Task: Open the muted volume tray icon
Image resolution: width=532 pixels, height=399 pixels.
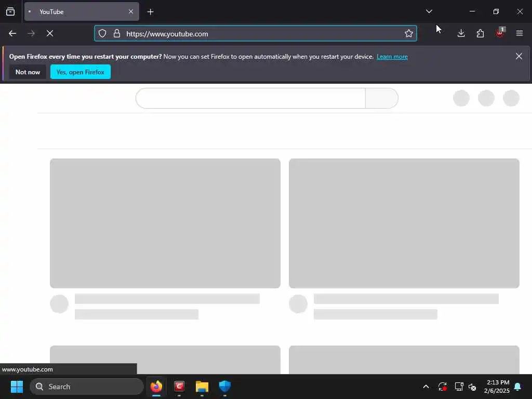Action: pos(472,387)
